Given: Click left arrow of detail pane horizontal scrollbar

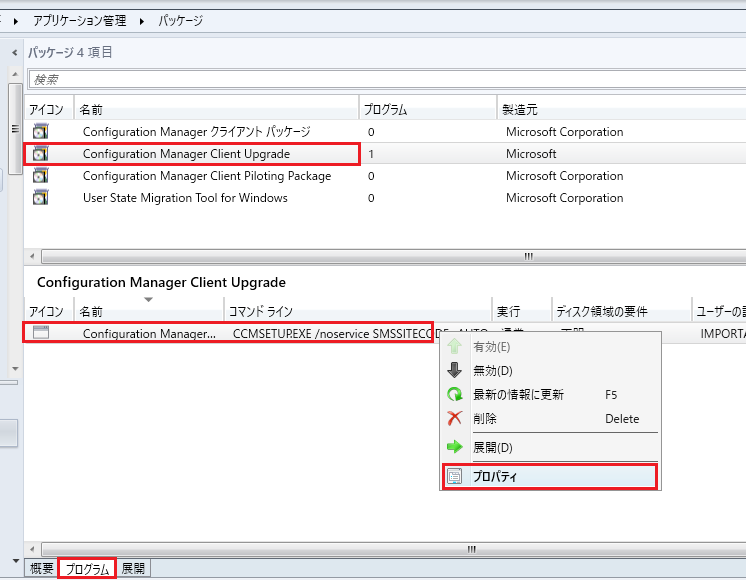Looking at the screenshot, I should point(32,549).
